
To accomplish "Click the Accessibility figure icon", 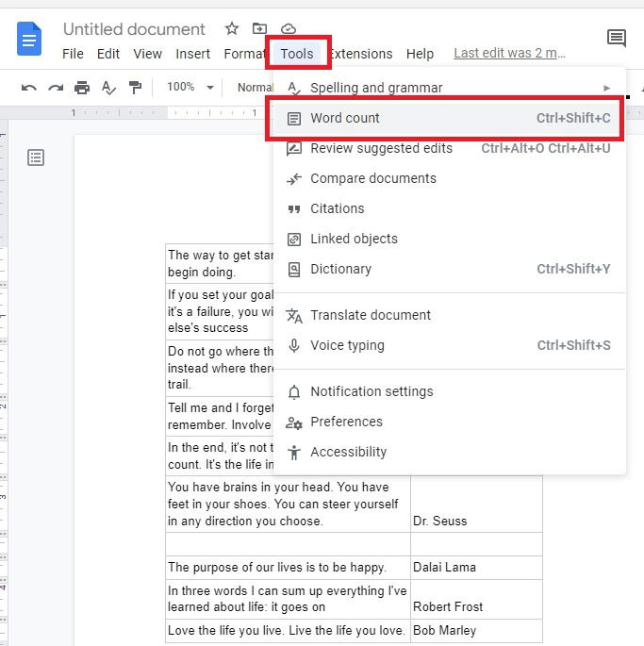I will (x=294, y=453).
